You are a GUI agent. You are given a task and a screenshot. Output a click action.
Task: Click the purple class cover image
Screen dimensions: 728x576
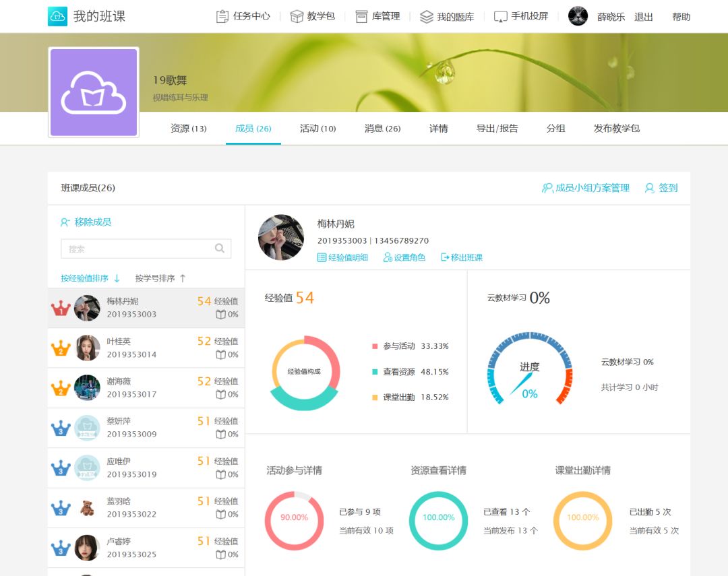pos(94,92)
